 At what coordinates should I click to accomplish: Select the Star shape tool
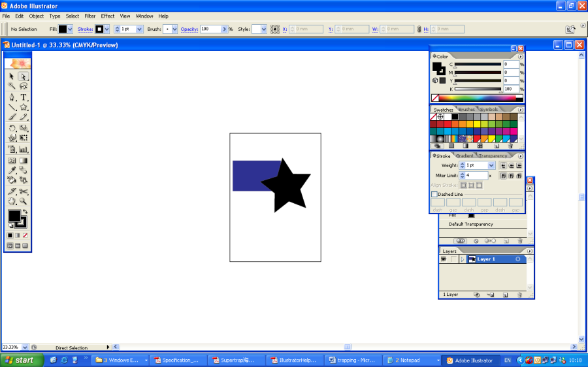[24, 107]
